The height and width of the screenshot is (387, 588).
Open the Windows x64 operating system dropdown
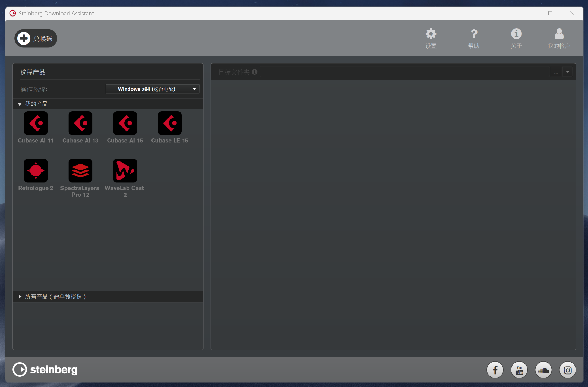[153, 89]
